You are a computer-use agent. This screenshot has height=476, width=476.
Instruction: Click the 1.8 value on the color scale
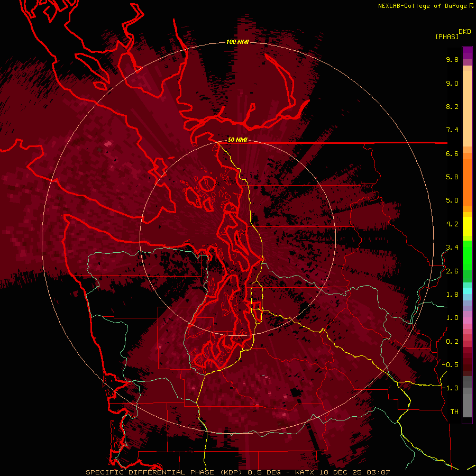pos(452,295)
